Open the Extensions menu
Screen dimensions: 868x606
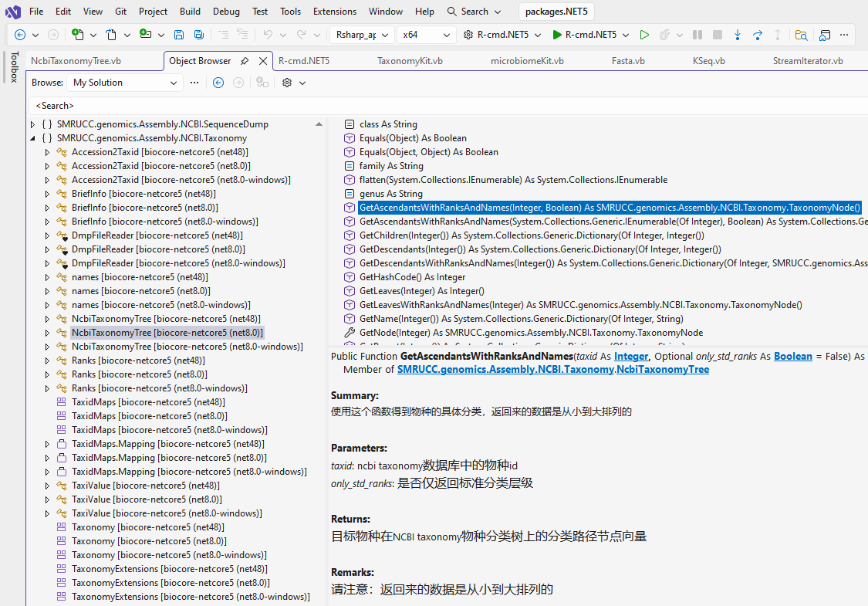click(334, 12)
